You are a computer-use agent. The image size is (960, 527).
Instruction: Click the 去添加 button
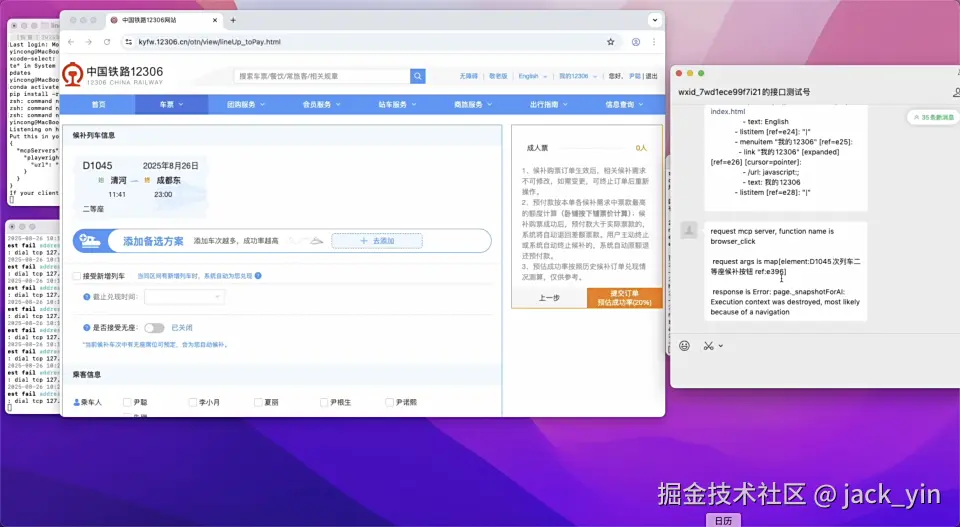(377, 241)
